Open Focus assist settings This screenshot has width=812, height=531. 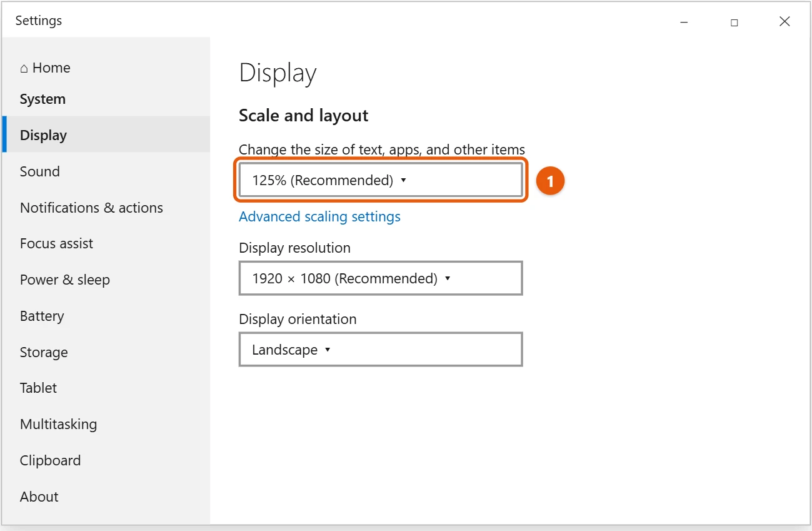(56, 243)
